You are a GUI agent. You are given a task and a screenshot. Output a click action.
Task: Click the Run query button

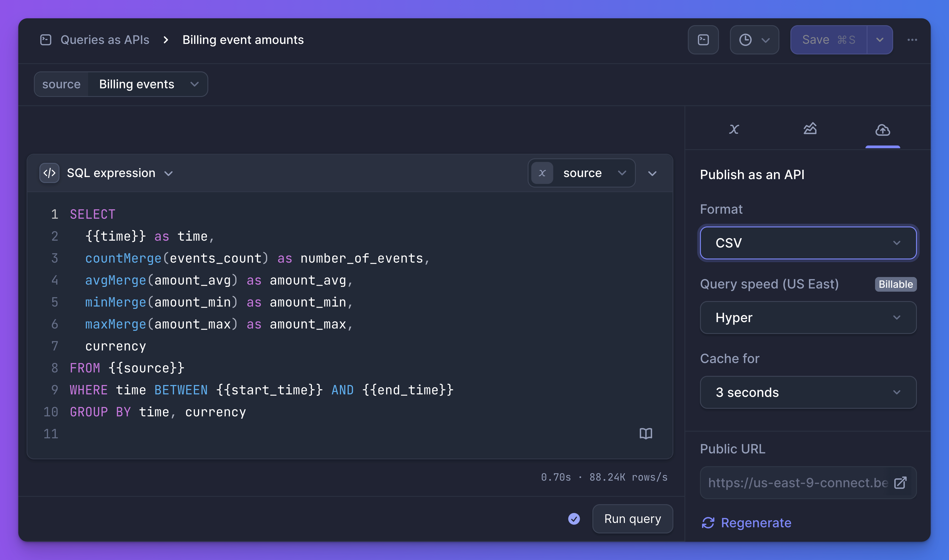click(632, 519)
